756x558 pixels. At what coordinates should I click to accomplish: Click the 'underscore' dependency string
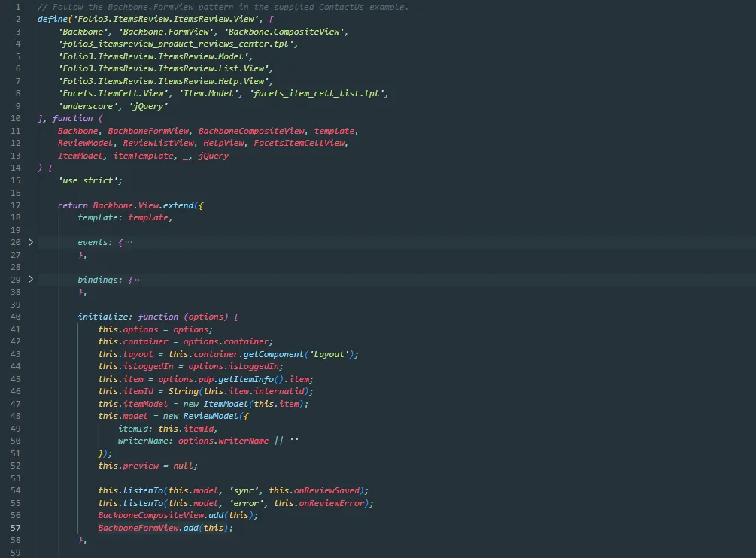click(88, 106)
